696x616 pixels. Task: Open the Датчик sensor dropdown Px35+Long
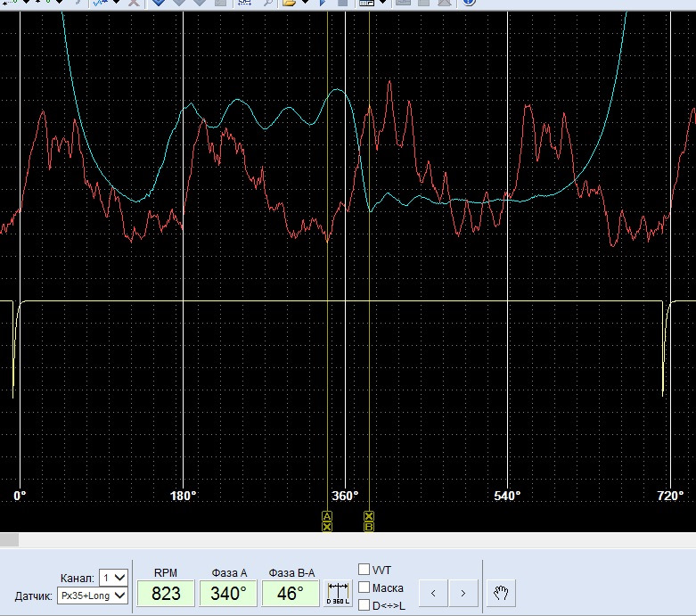[93, 596]
